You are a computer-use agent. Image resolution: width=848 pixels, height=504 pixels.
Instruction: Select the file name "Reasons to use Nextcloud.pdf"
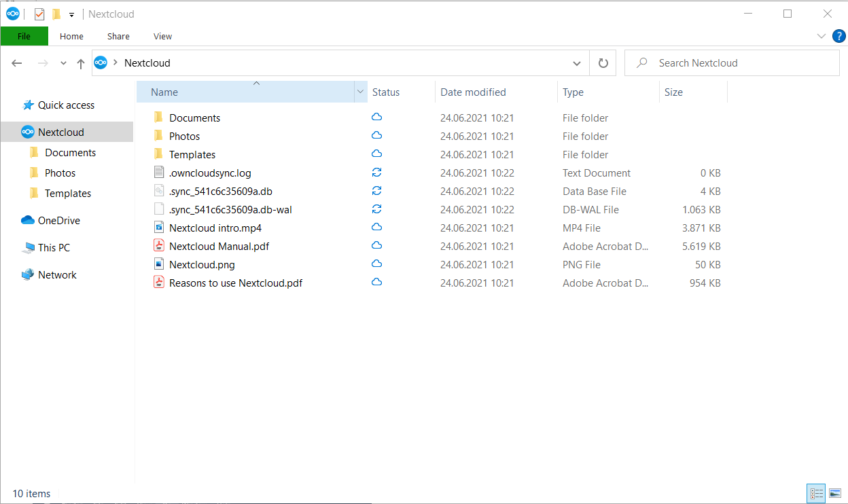pos(236,283)
